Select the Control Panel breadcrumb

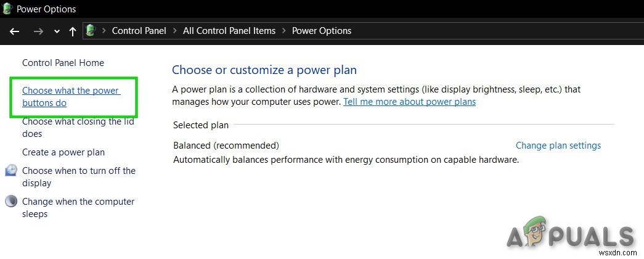point(139,31)
